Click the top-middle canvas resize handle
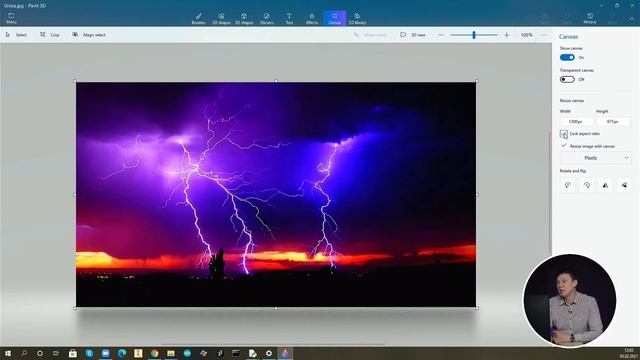Screen dimensions: 640x360 276,81
